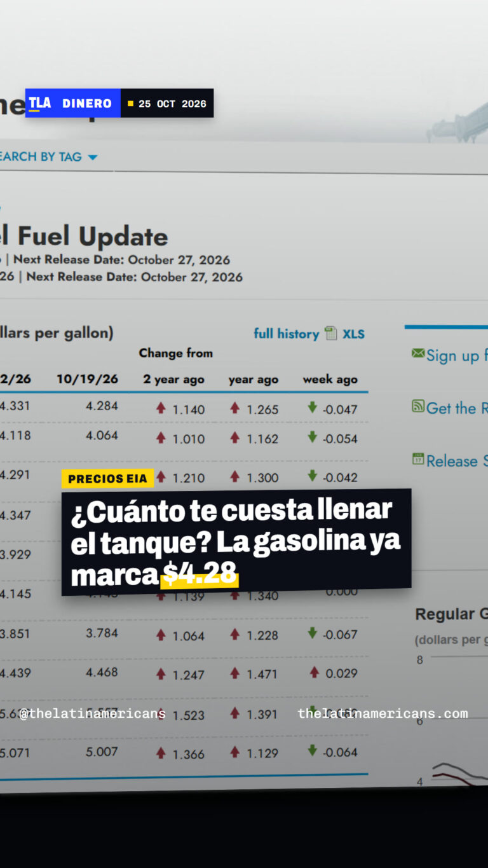Select the 5.007 price cell
Screen dimensions: 488x868
(102, 752)
